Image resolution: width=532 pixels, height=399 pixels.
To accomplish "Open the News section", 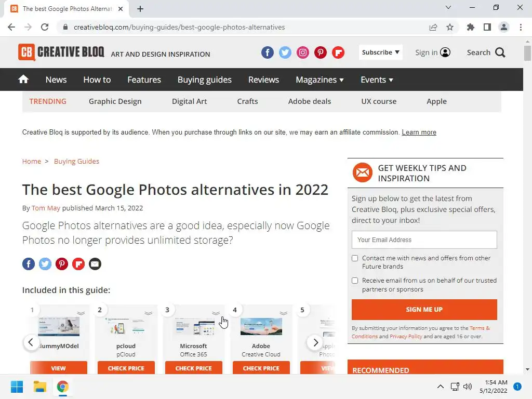I will pos(56,79).
